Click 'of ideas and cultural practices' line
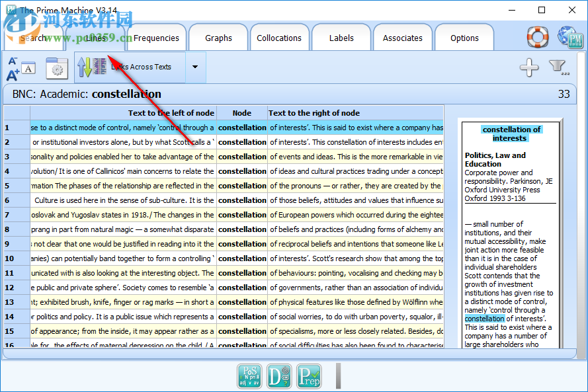This screenshot has height=392, width=588. click(x=355, y=171)
